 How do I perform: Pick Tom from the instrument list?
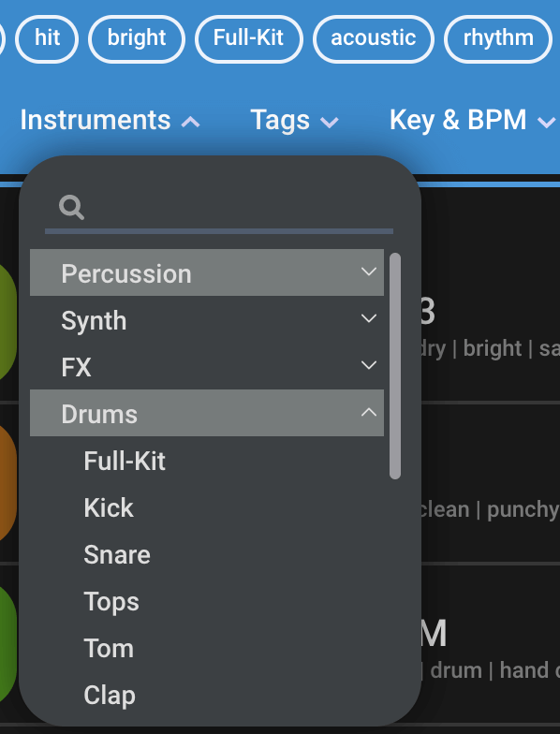(x=109, y=648)
